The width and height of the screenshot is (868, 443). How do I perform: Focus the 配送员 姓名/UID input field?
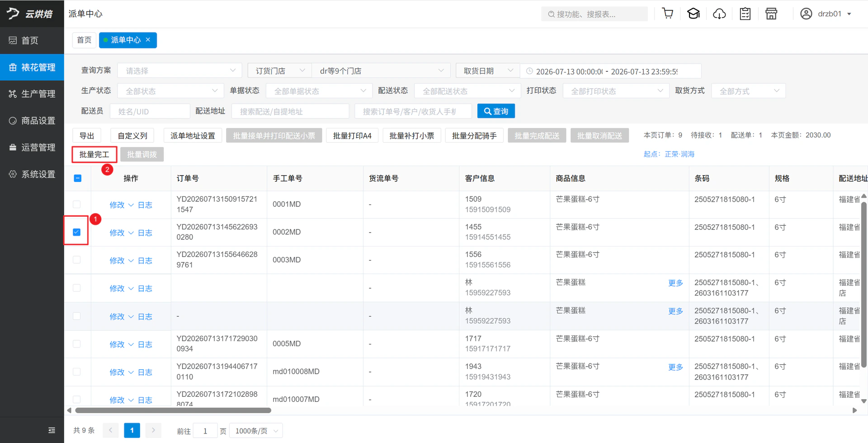(x=150, y=111)
